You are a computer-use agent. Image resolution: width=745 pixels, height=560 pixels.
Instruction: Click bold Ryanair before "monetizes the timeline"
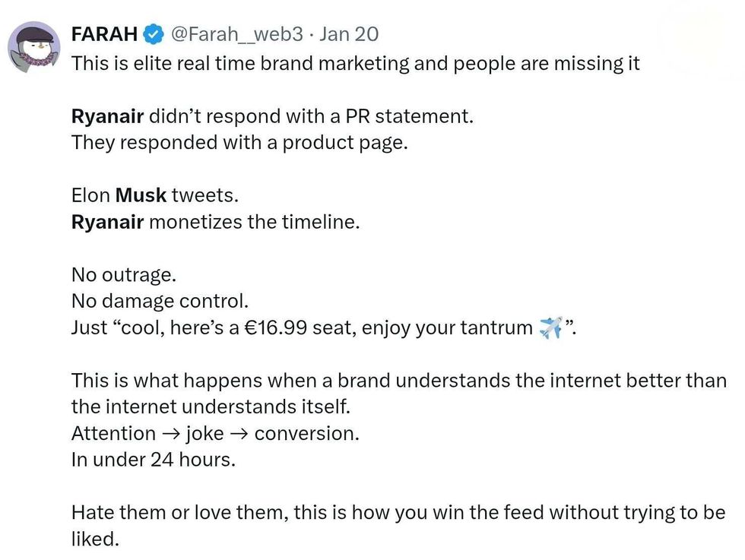[107, 222]
